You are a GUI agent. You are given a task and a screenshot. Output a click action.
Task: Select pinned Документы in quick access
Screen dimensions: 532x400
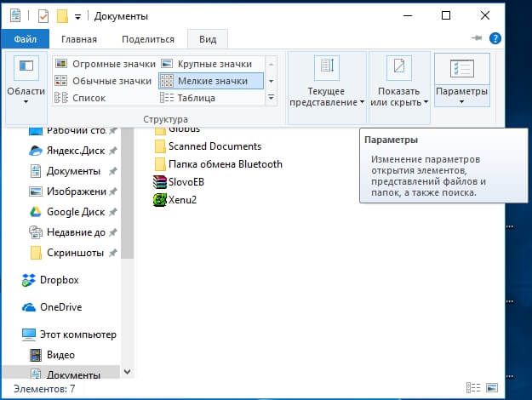73,171
